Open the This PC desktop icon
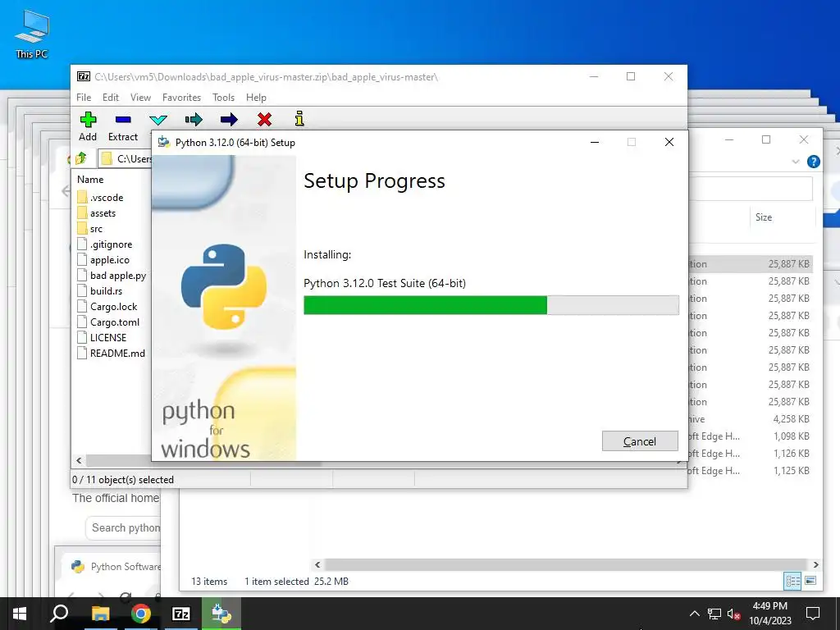 pos(32,34)
